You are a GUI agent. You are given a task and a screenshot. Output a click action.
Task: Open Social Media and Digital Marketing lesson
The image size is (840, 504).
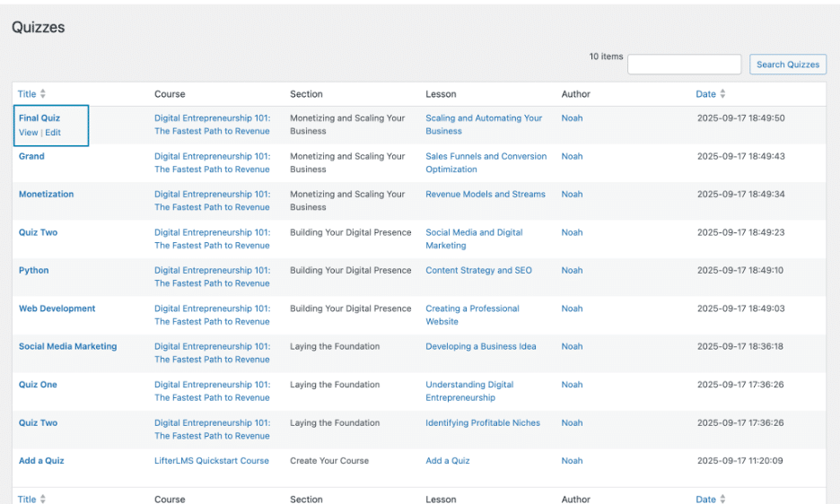(x=474, y=239)
